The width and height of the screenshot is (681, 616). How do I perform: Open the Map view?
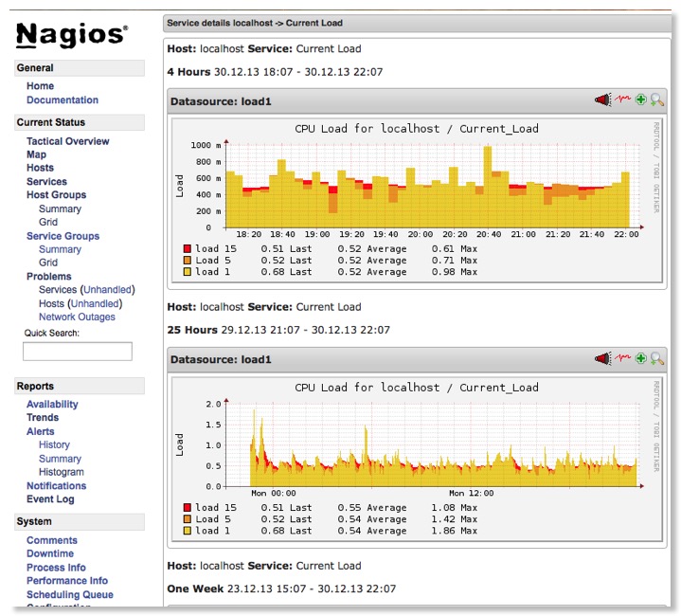(x=37, y=154)
